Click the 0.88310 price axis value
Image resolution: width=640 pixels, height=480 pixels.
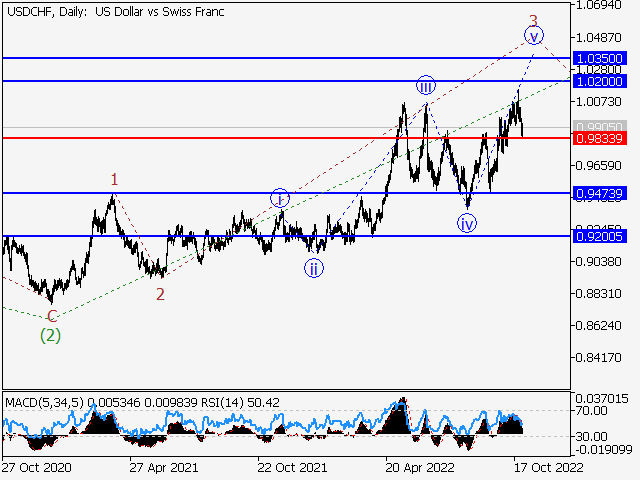[598, 293]
